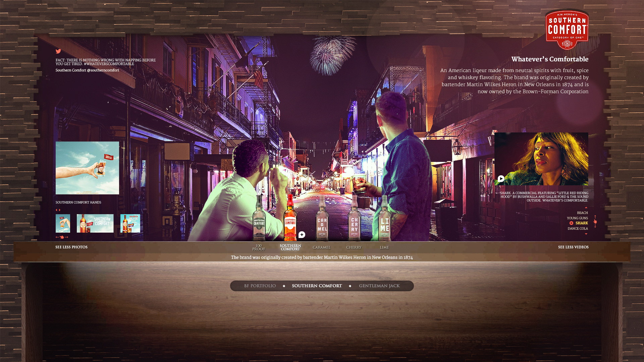Select the Shark video entry
The width and height of the screenshot is (644, 362).
(582, 223)
